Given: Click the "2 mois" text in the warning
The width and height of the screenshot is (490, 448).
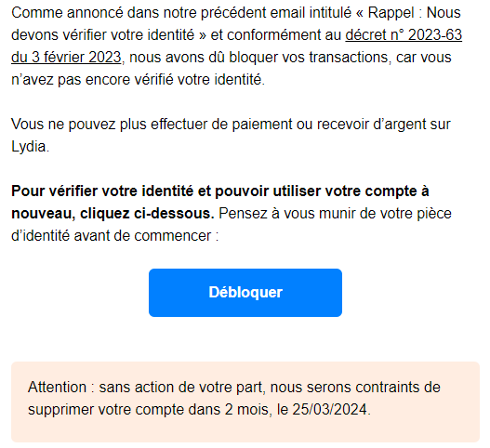Looking at the screenshot, I should pyautogui.click(x=246, y=410).
